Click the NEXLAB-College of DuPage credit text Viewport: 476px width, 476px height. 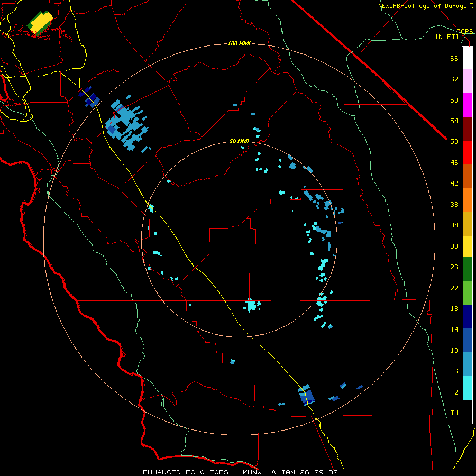(x=422, y=6)
